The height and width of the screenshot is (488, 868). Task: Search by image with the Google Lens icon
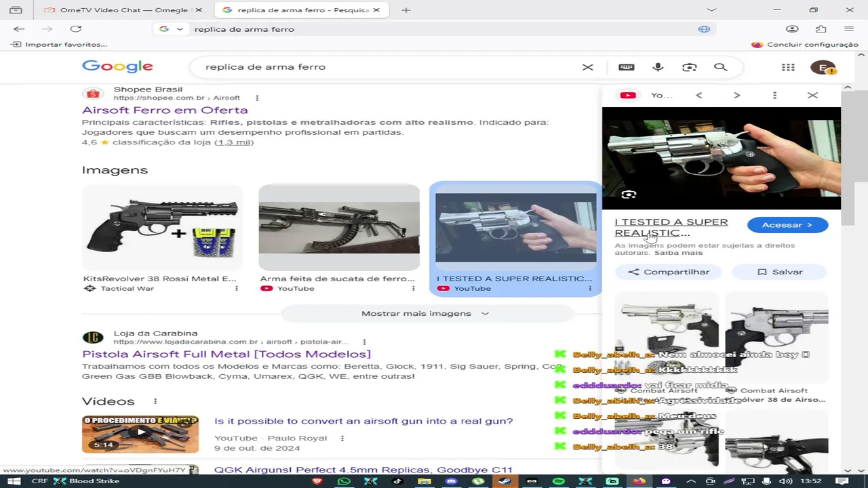[x=690, y=67]
